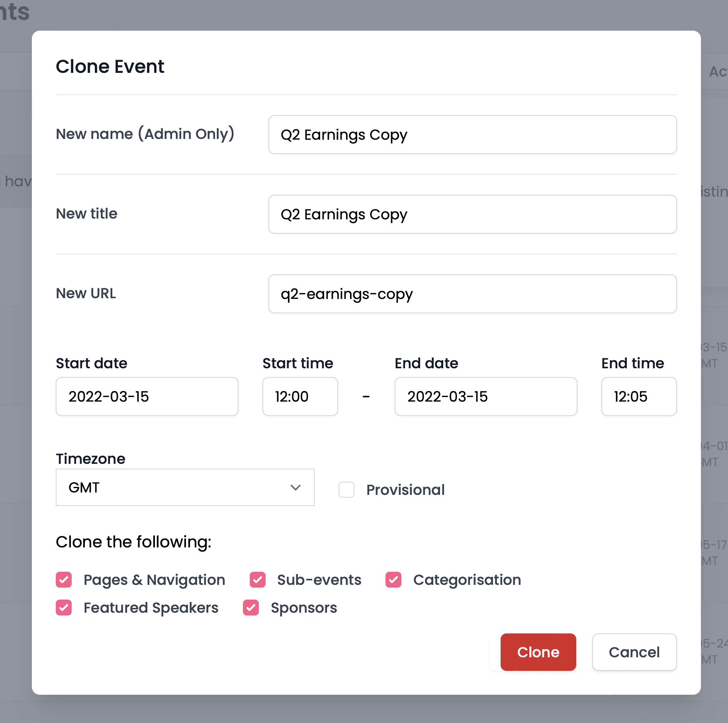Toggle the Sponsors checkbox off
728x723 pixels.
point(251,608)
